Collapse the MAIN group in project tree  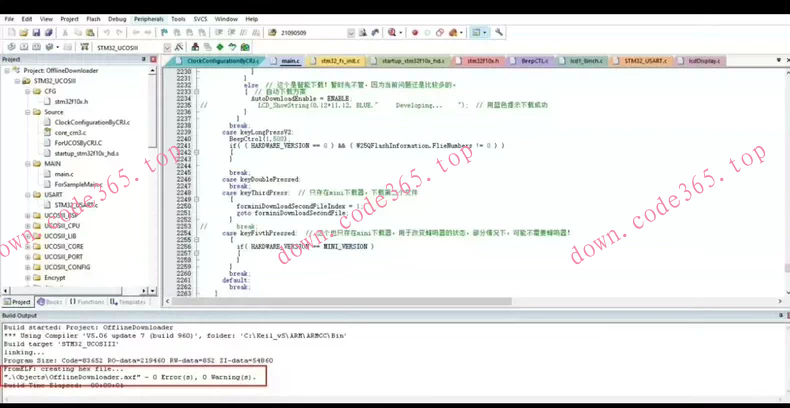click(28, 164)
